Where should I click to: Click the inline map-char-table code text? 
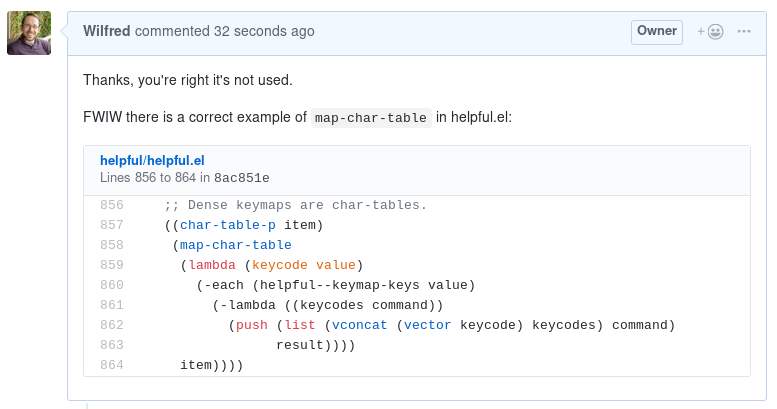coord(372,117)
